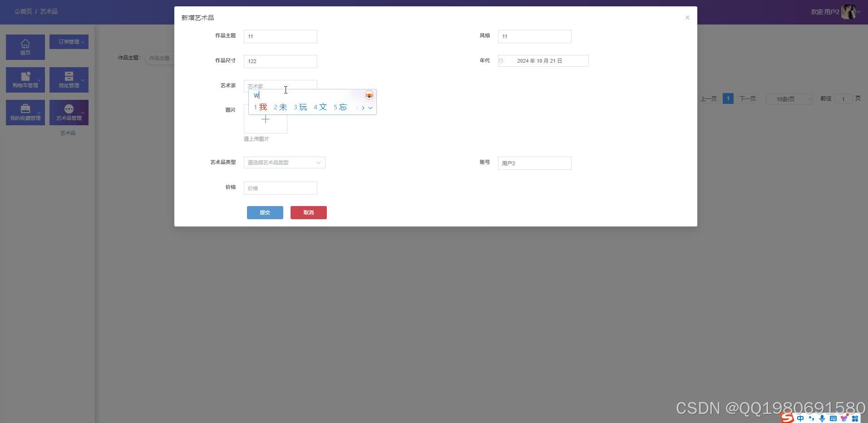Screen dimensions: 868x423
Task: Expand the 我的收藏管理 chevron
Action: pos(39,113)
